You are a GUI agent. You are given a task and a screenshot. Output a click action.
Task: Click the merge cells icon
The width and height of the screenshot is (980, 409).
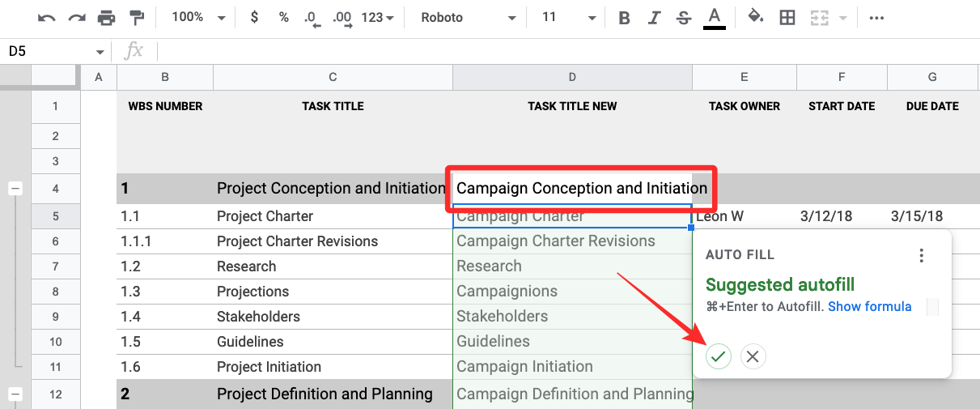coord(819,17)
